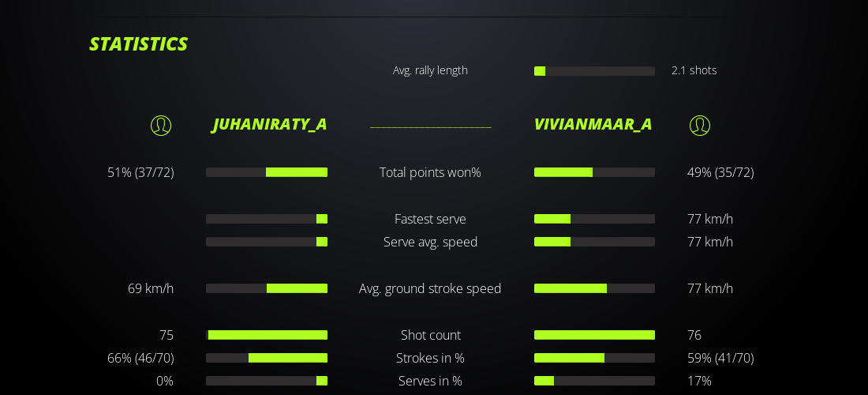This screenshot has height=395, width=868.
Task: Click VIVIANMAAR_A's total points won bar
Action: click(x=594, y=172)
